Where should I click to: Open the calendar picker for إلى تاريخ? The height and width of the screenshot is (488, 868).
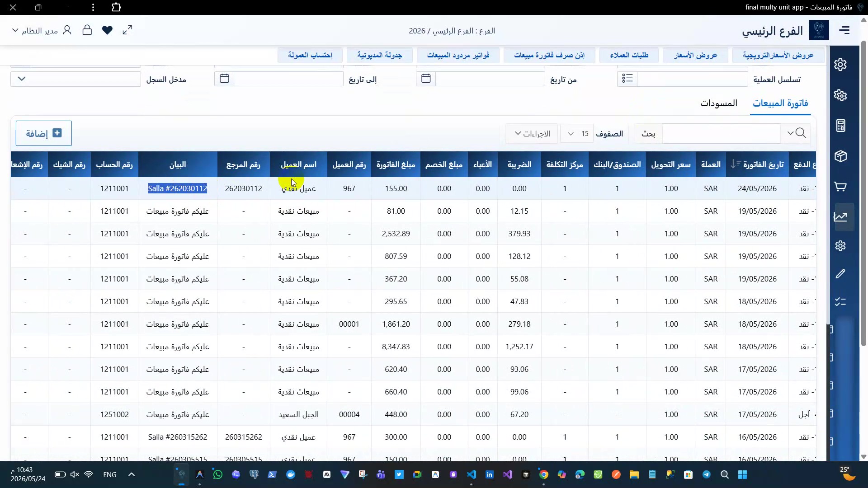click(x=224, y=79)
